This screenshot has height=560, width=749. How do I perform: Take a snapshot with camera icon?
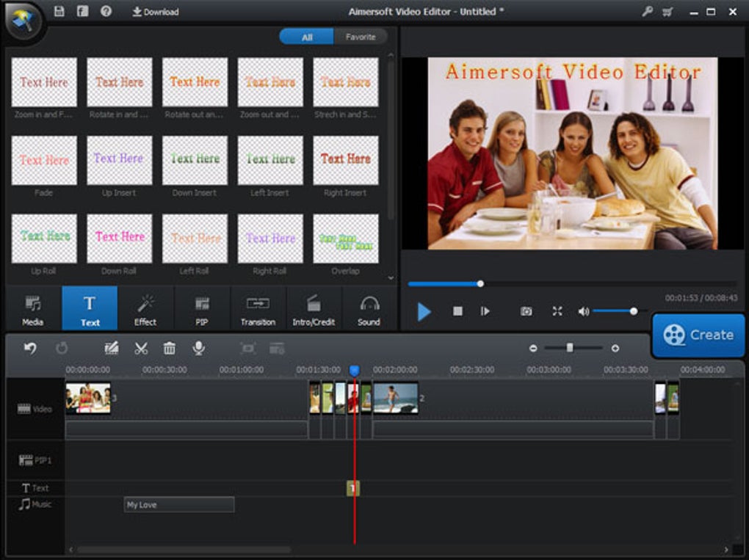pos(526,311)
